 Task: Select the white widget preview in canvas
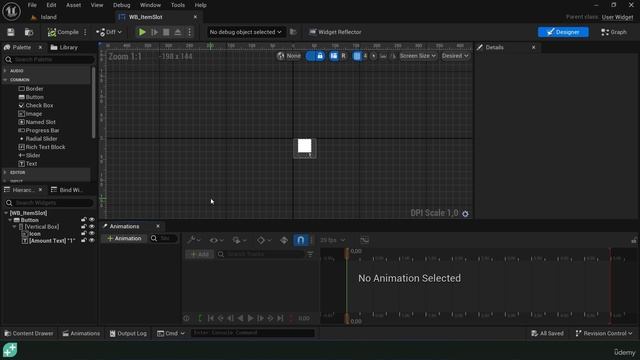(x=304, y=146)
